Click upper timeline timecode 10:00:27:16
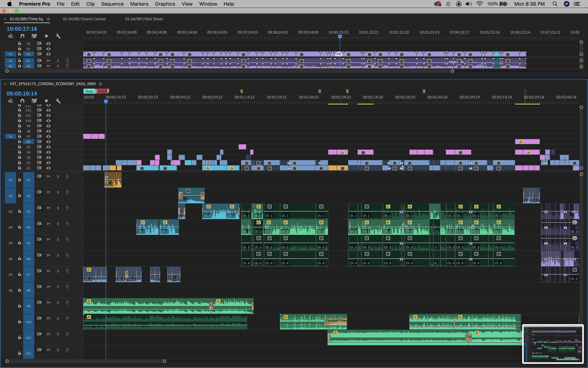Image resolution: width=588 pixels, height=368 pixels. tap(22, 29)
